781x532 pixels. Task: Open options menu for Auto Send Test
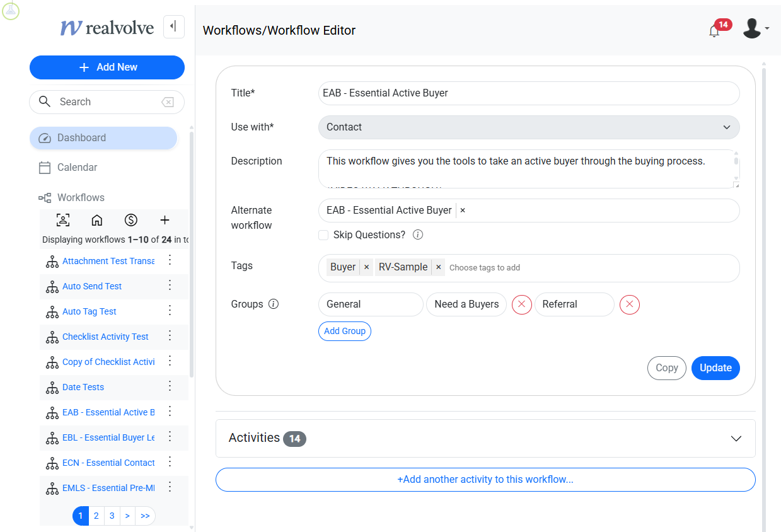click(x=170, y=286)
